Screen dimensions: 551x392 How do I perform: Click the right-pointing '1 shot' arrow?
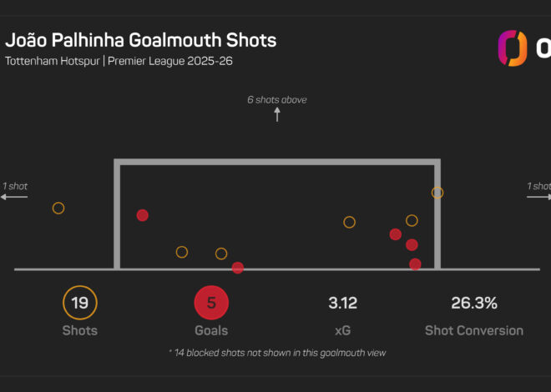[538, 197]
